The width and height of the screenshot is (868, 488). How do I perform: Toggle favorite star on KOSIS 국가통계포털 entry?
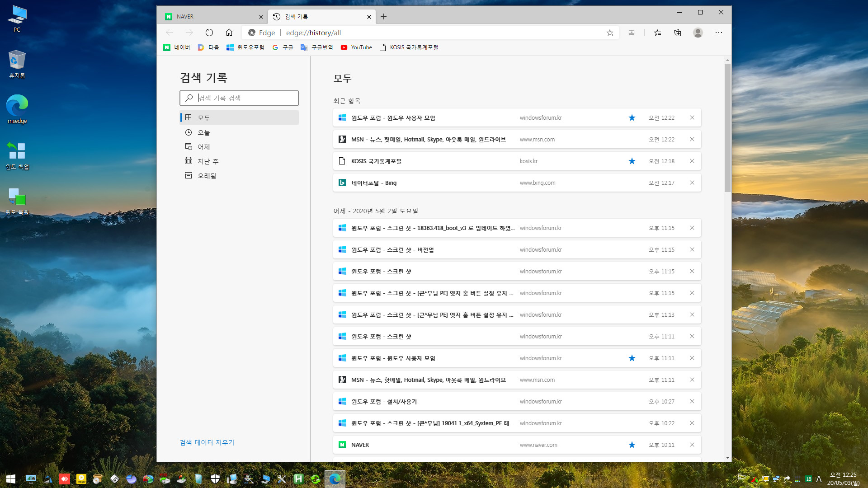pos(632,161)
